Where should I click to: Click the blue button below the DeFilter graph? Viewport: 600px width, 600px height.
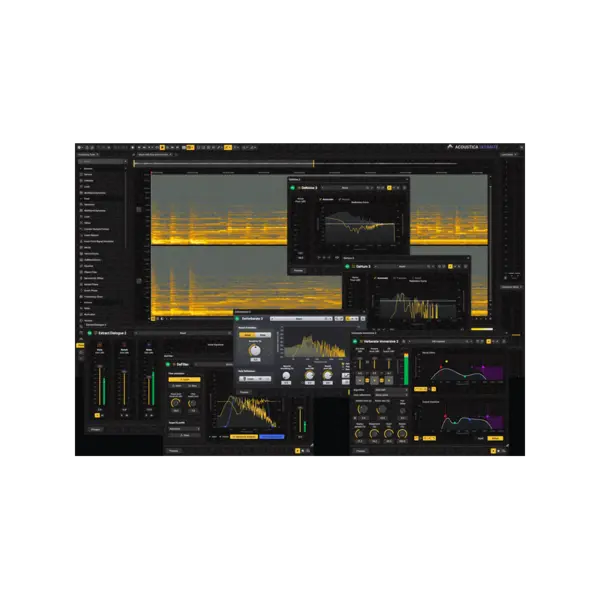pos(272,437)
